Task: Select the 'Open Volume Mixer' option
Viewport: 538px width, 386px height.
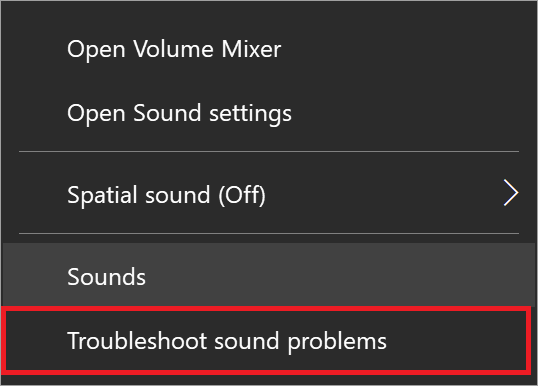Action: [269, 49]
